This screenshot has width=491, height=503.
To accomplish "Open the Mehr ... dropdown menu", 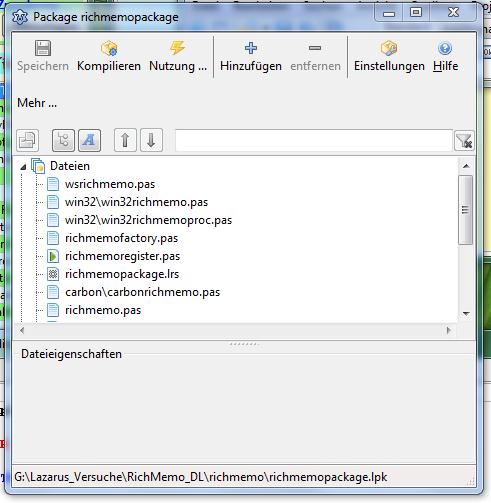I will (37, 103).
